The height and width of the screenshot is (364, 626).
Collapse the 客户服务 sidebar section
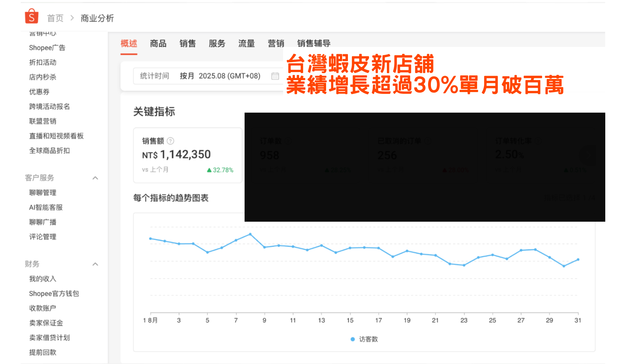[x=95, y=178]
